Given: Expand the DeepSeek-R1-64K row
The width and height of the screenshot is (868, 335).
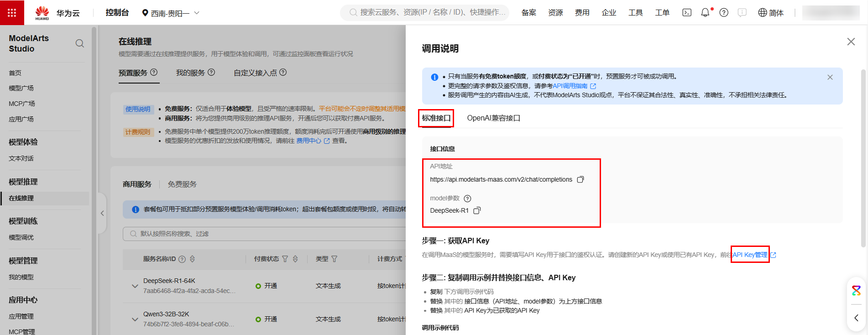Looking at the screenshot, I should point(135,286).
